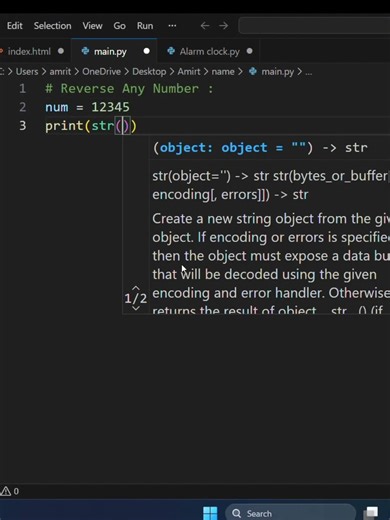The height and width of the screenshot is (520, 390).
Task: Select name folder in the breadcrumb
Action: point(223,72)
